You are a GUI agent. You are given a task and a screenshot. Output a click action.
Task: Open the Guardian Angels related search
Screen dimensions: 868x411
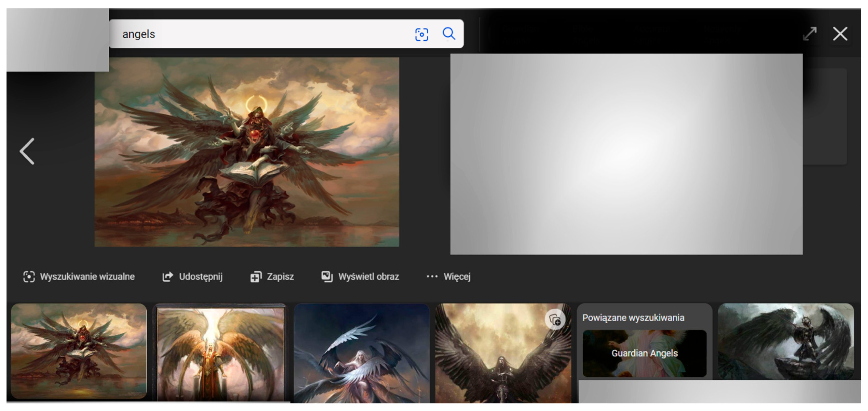pyautogui.click(x=644, y=353)
